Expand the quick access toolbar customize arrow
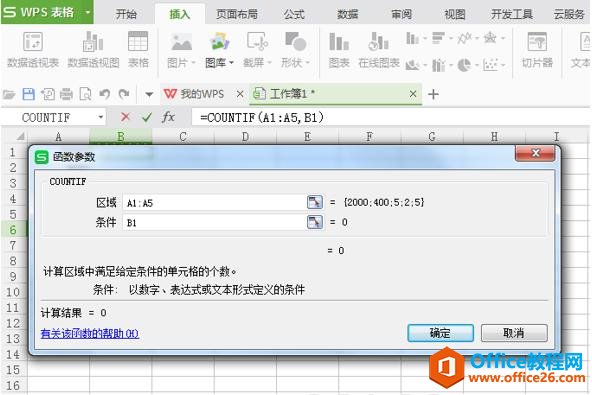The width and height of the screenshot is (592, 395). click(x=149, y=94)
